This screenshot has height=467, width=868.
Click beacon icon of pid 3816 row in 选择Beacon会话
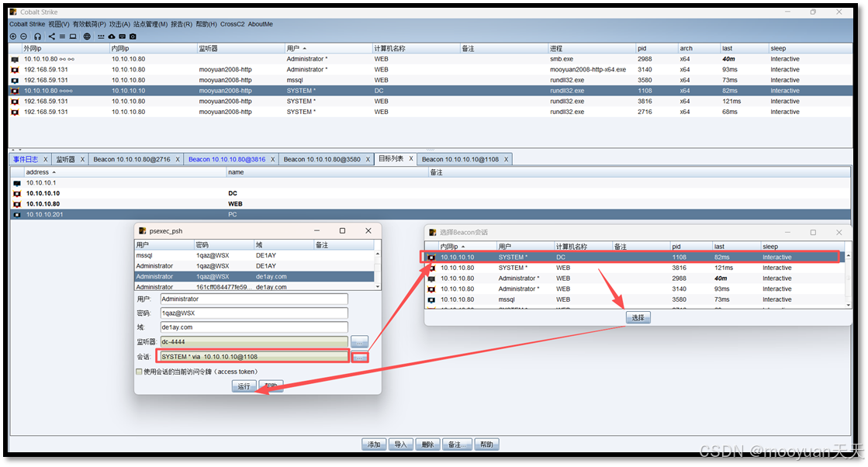coord(431,268)
